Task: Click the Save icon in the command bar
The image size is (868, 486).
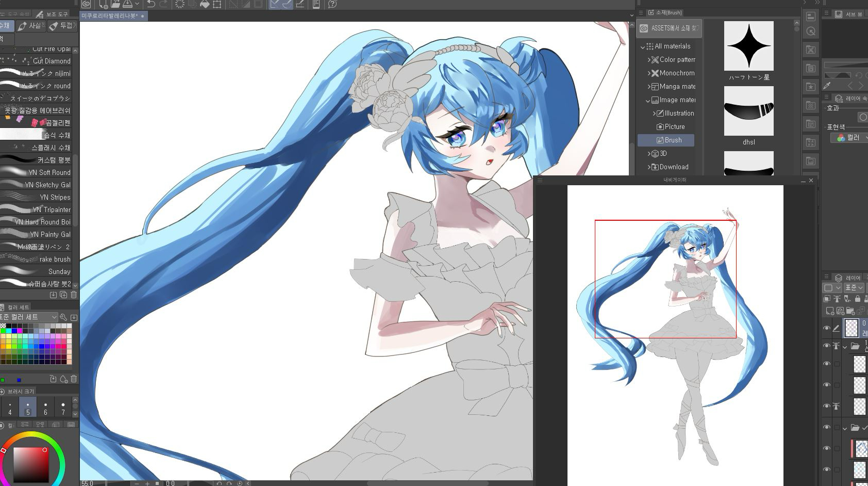Action: pos(127,4)
